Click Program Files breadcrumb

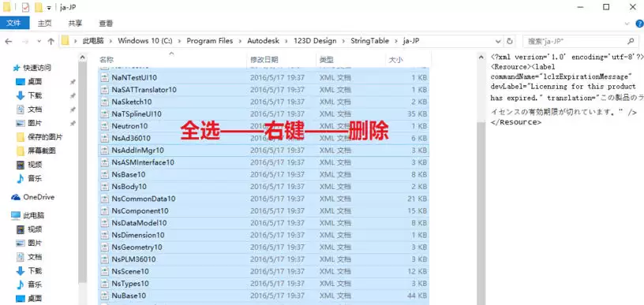click(209, 41)
